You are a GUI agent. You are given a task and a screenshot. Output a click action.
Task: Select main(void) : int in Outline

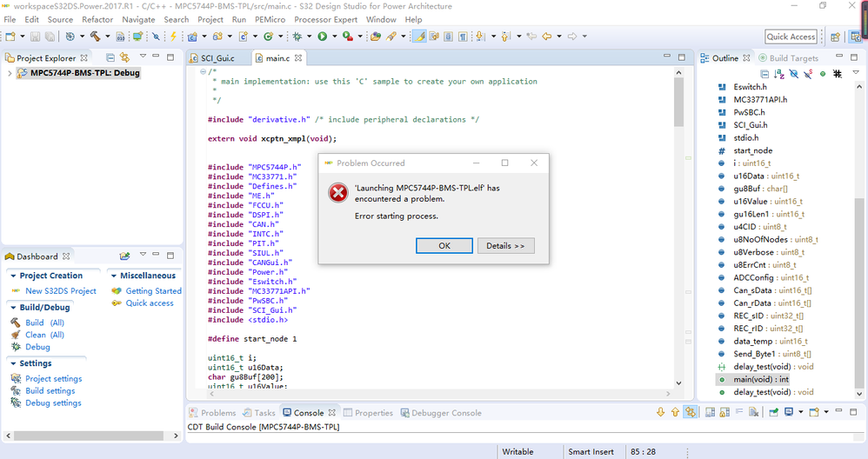tap(761, 379)
